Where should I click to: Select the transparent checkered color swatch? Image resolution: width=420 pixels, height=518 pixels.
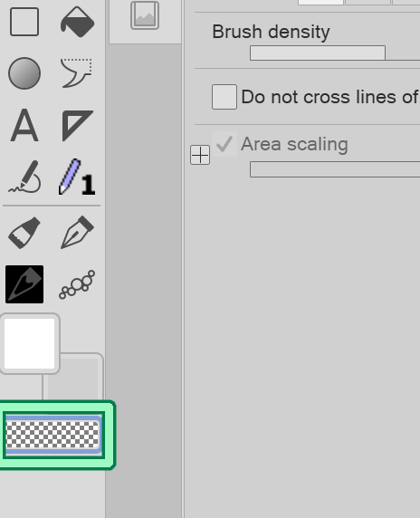pyautogui.click(x=52, y=435)
